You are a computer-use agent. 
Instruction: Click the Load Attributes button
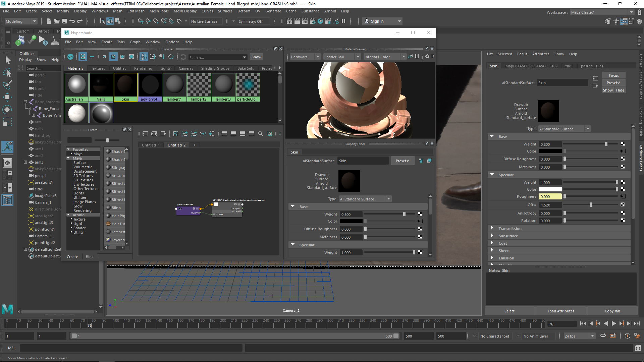[x=560, y=311]
